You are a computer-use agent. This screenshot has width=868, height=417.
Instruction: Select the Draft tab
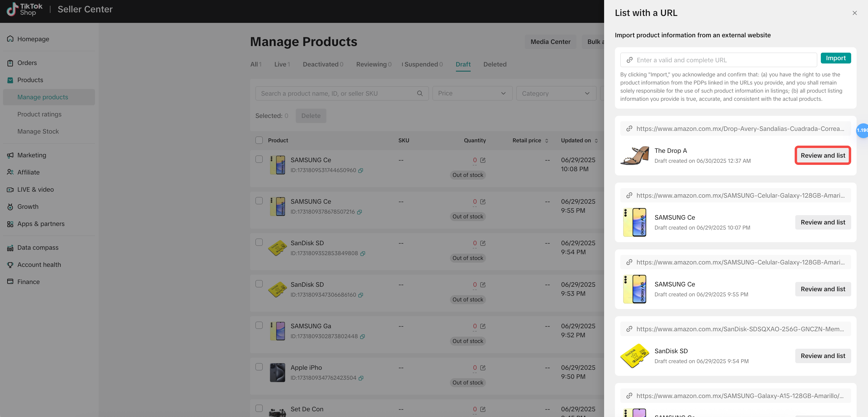[463, 64]
